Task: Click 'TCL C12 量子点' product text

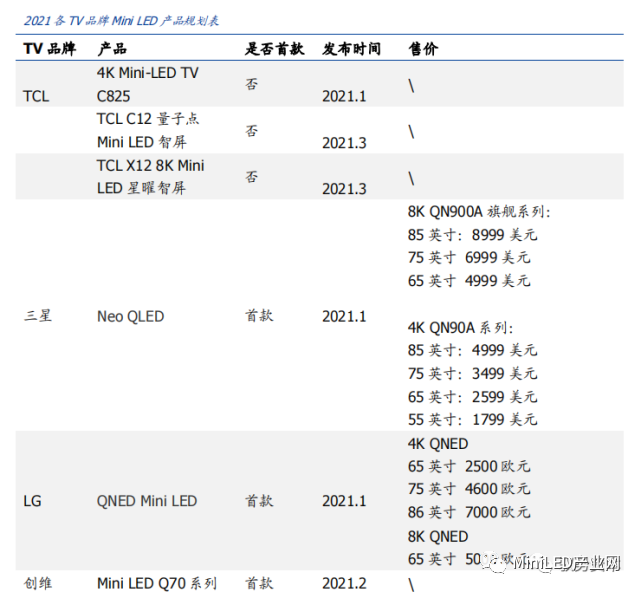Action: (148, 119)
